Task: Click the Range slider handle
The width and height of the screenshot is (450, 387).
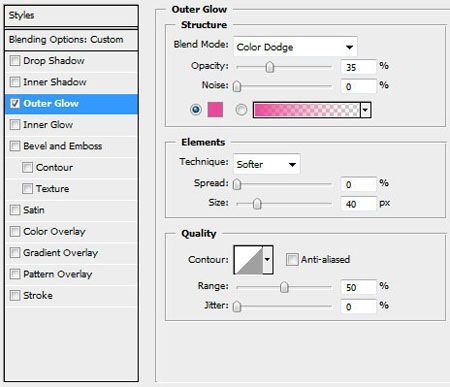Action: pyautogui.click(x=284, y=287)
